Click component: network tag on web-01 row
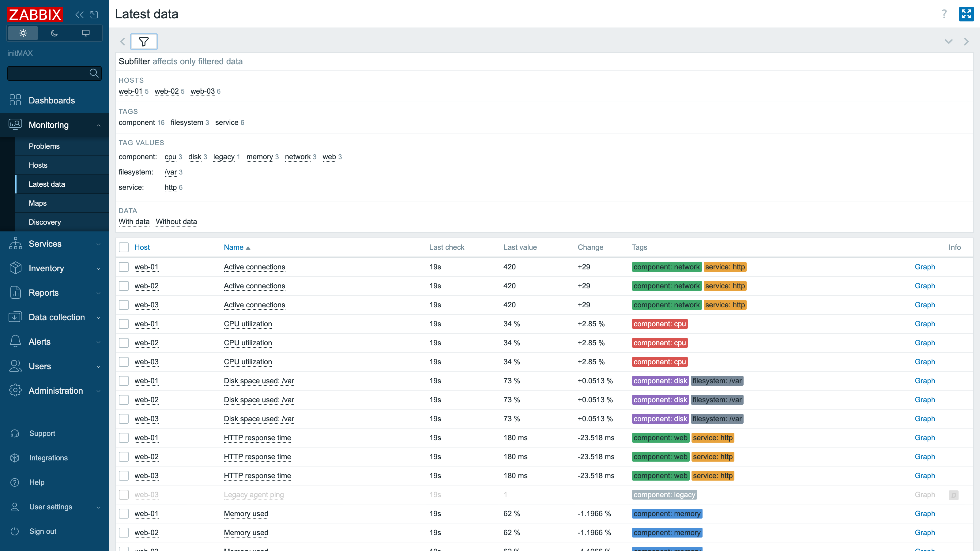 666,267
